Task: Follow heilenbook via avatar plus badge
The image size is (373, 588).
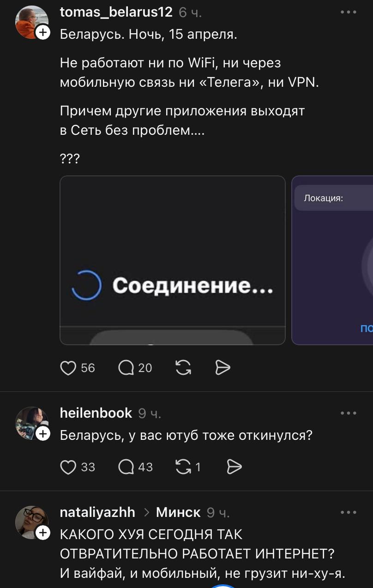Action: 43,434
